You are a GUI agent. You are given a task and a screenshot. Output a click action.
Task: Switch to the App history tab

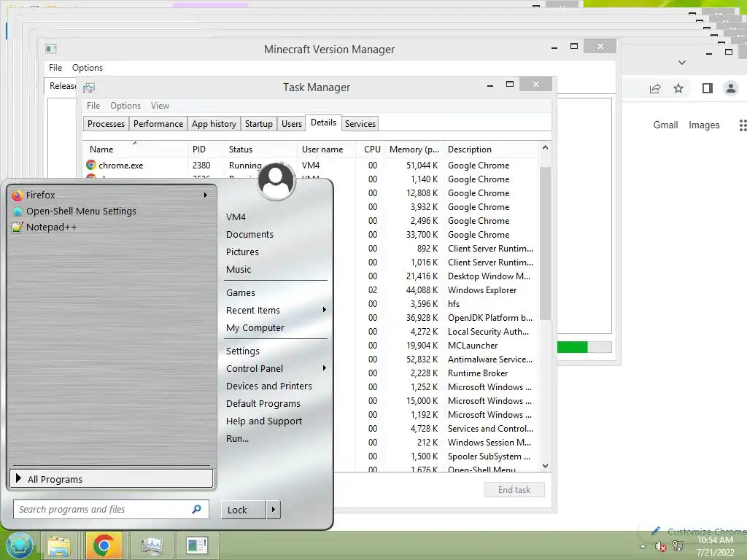pos(214,124)
